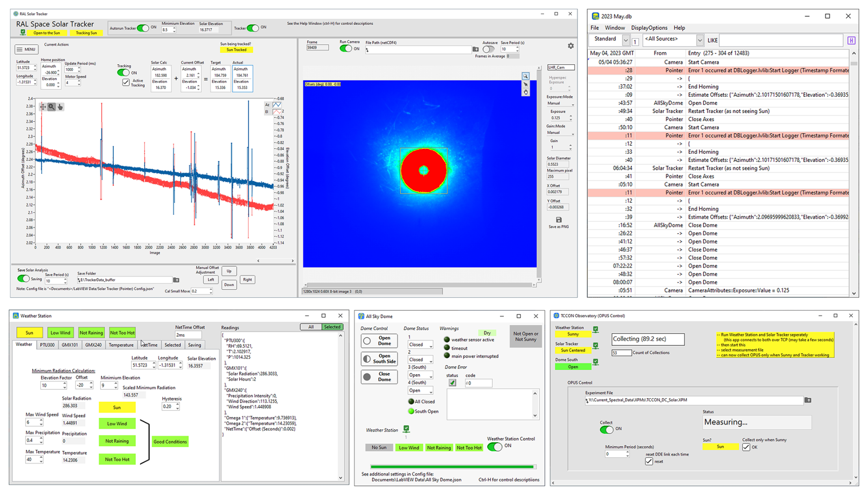This screenshot has width=868, height=495.
Task: Switch to the PTU300 tab in Weather Station
Action: pos(47,345)
